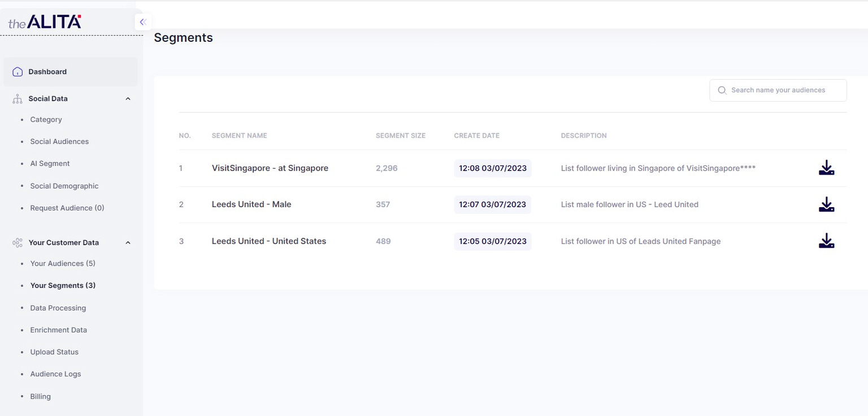Click the CREATE DATE column header
The width and height of the screenshot is (868, 416).
477,135
